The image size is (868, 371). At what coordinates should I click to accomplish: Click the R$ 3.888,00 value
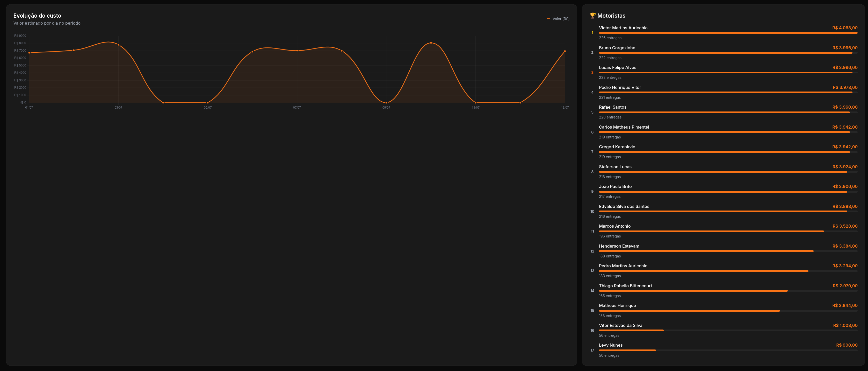pyautogui.click(x=845, y=206)
